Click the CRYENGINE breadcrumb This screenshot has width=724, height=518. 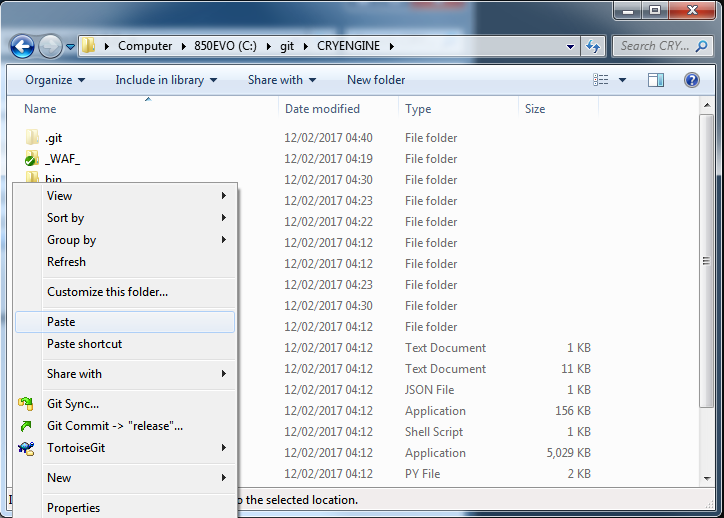coord(349,46)
